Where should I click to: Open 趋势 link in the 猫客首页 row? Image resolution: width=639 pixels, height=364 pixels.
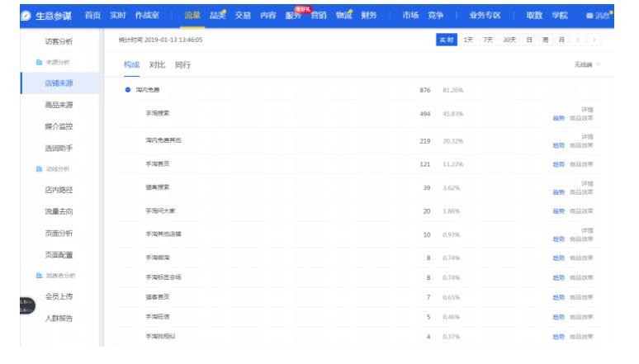point(558,298)
